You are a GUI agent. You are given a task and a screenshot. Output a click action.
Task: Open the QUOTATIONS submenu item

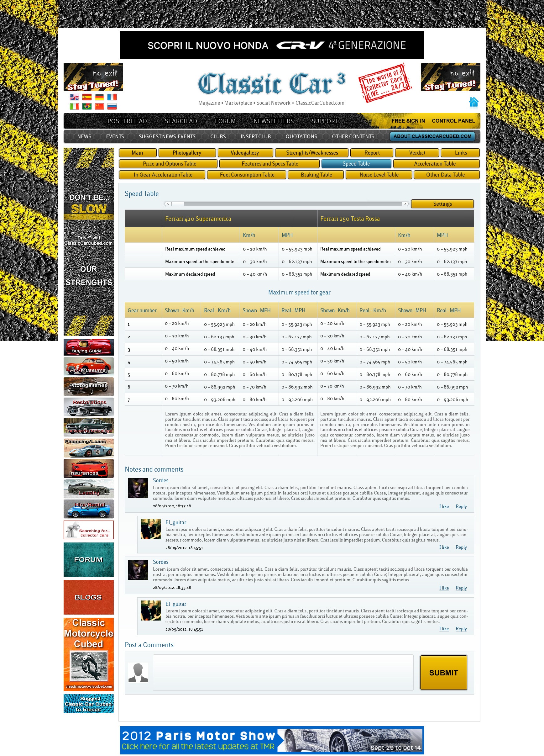[301, 137]
